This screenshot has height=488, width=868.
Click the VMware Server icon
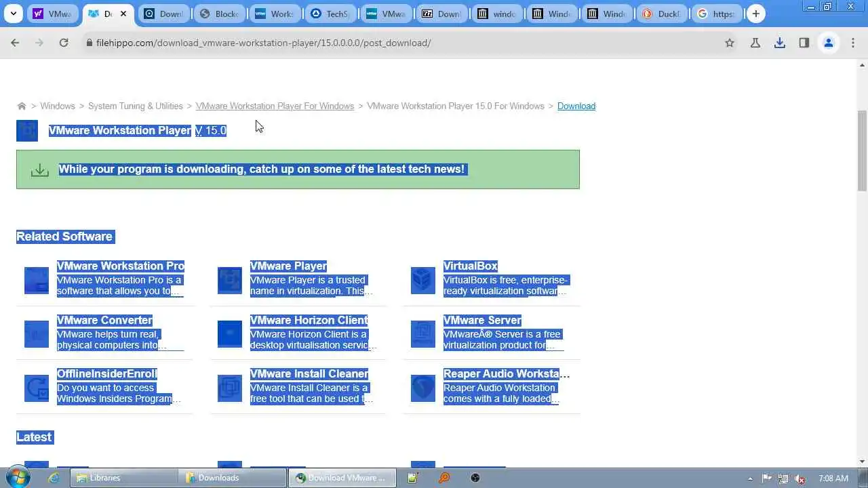(423, 334)
